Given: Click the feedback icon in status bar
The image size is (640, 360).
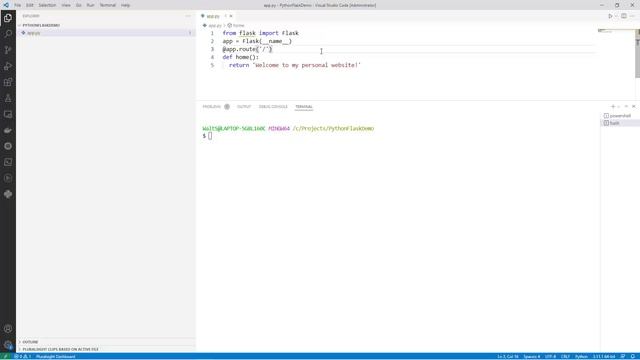Looking at the screenshot, I should [623, 356].
